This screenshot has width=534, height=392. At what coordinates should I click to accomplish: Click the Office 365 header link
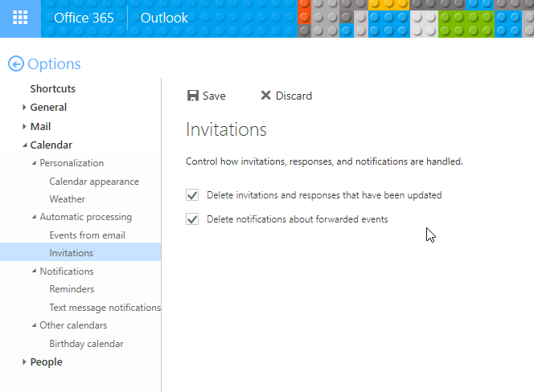pyautogui.click(x=84, y=18)
